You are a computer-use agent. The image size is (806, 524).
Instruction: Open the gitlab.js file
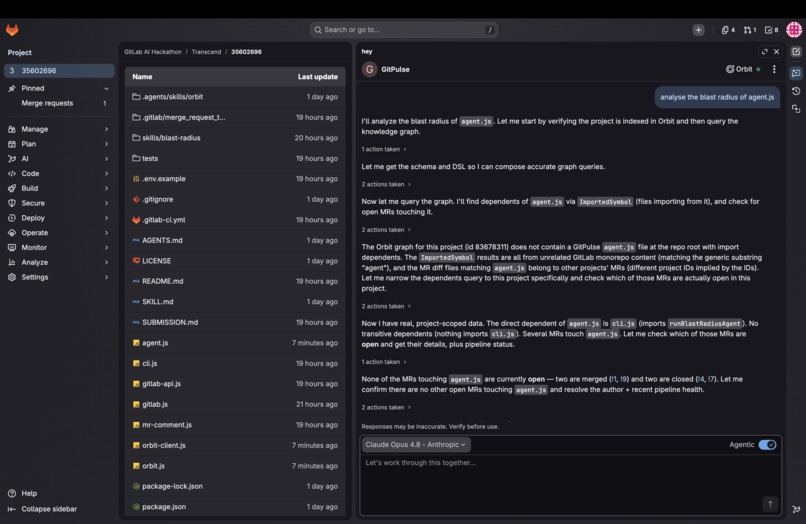(x=155, y=404)
